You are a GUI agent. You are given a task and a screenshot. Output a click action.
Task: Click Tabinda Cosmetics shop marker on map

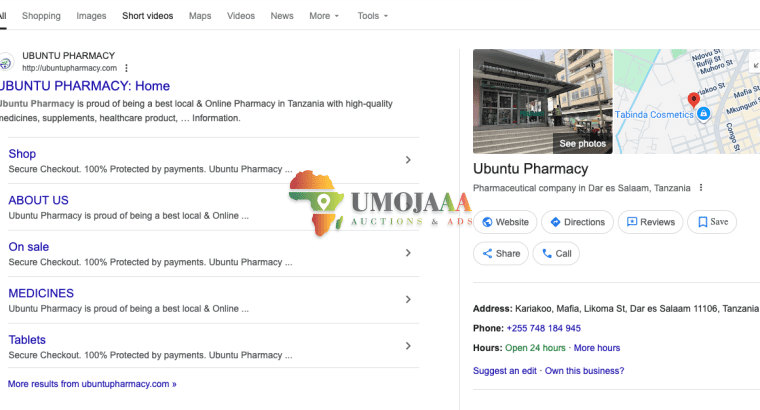tap(704, 113)
